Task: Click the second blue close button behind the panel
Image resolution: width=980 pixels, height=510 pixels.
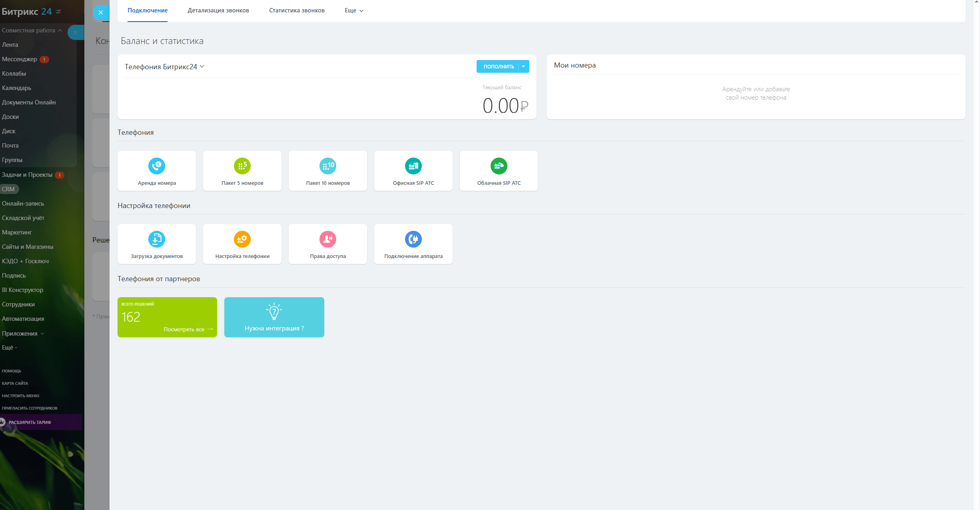Action: point(76,32)
